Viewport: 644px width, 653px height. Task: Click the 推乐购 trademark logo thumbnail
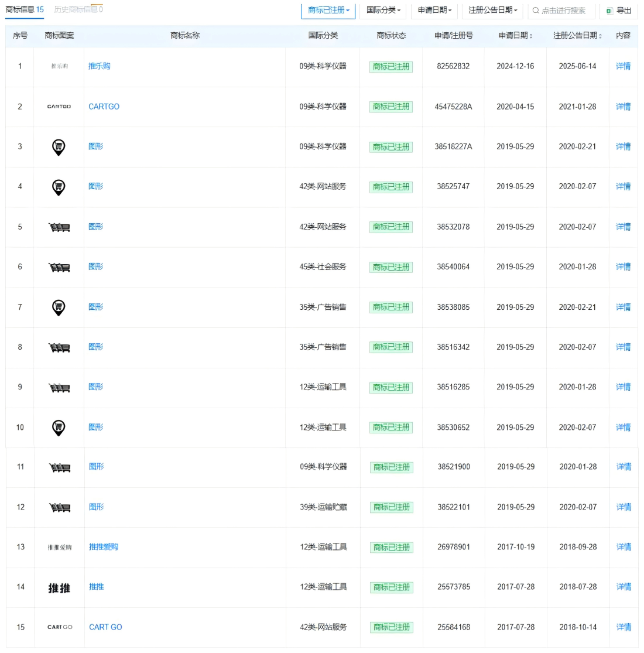(x=59, y=66)
